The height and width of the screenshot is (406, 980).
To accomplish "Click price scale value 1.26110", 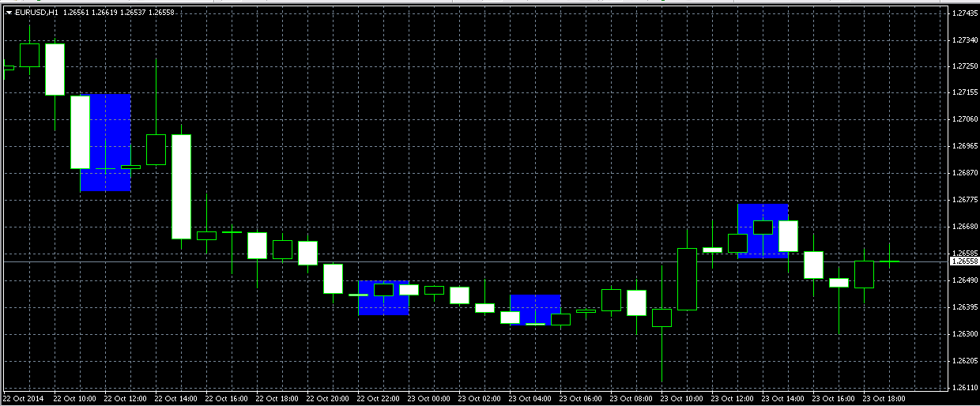I will (965, 388).
